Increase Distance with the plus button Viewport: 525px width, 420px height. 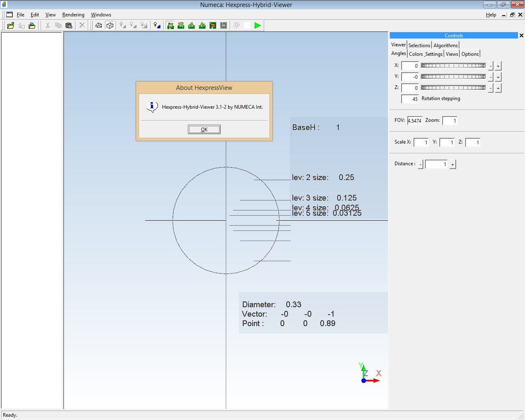coord(453,164)
